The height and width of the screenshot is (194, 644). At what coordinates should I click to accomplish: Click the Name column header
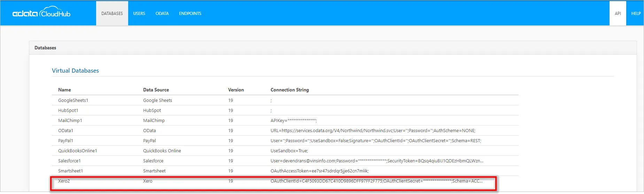[x=64, y=90]
